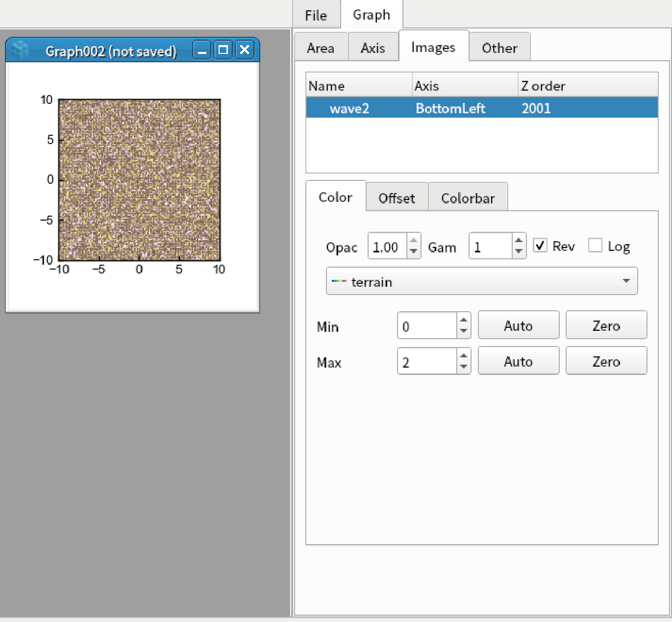Decrease the Min value with down arrow

click(463, 331)
